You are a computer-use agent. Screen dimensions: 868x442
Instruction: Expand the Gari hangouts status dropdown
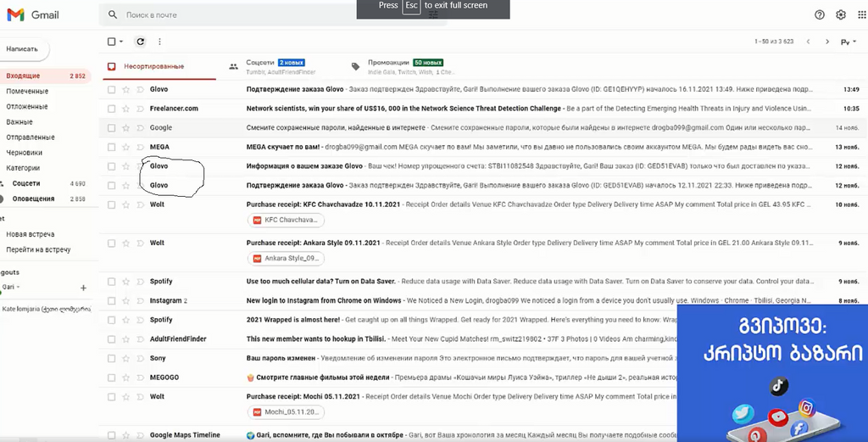point(19,287)
